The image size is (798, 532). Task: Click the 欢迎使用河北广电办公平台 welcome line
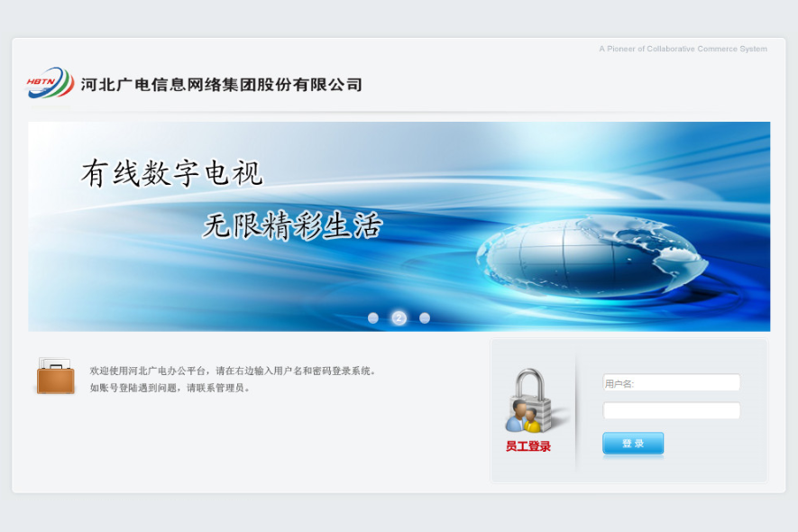234,371
